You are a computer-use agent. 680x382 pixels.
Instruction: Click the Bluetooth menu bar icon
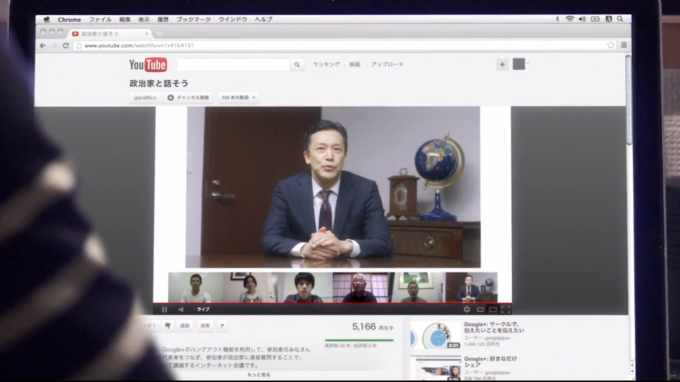coord(558,19)
